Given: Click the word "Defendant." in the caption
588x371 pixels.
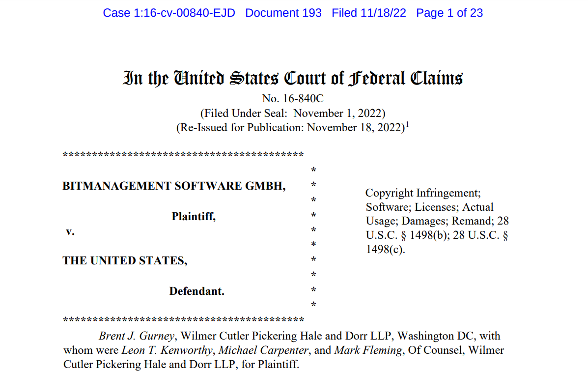Looking at the screenshot, I should [x=196, y=291].
